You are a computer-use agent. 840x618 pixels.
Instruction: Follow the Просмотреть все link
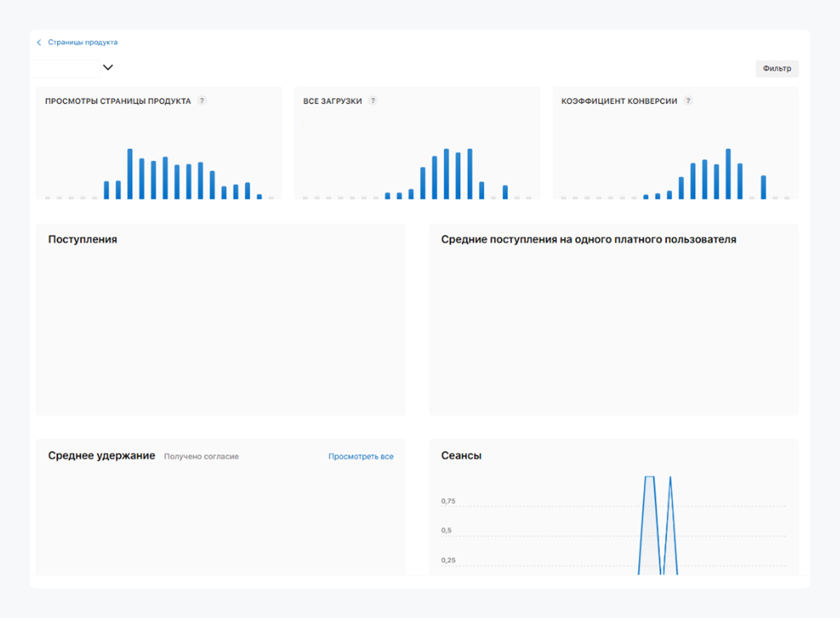click(361, 456)
